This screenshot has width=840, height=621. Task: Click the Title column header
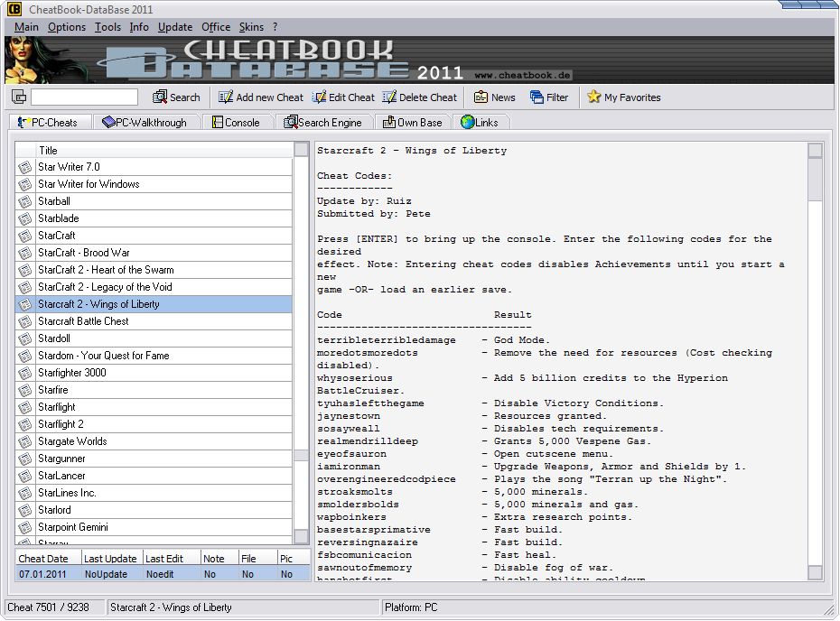point(164,151)
